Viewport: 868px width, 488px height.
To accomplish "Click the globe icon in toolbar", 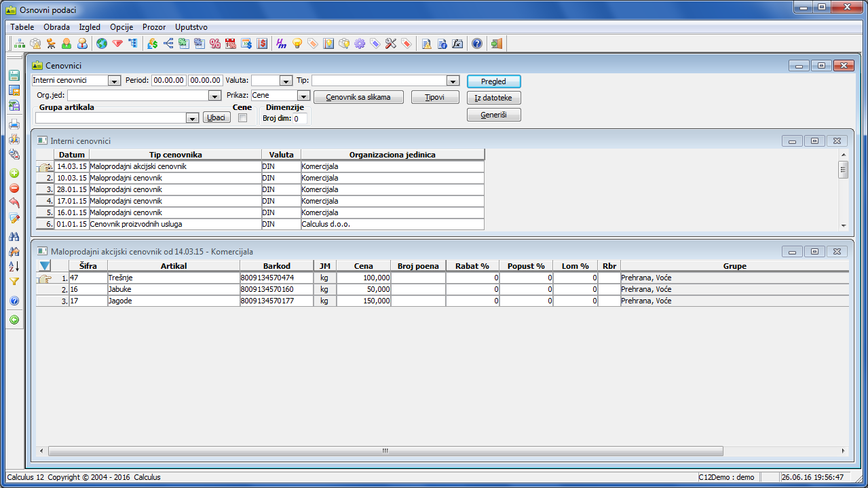I will click(x=102, y=43).
